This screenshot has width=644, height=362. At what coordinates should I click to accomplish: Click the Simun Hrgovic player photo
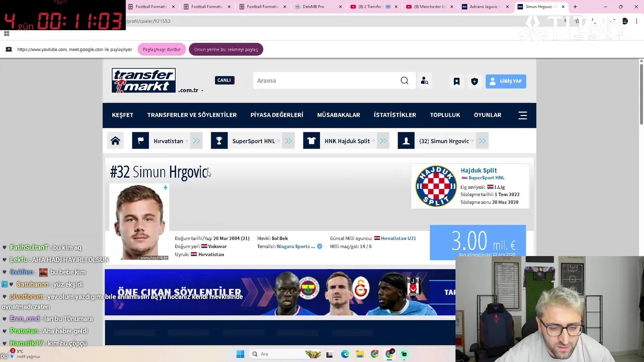[139, 222]
